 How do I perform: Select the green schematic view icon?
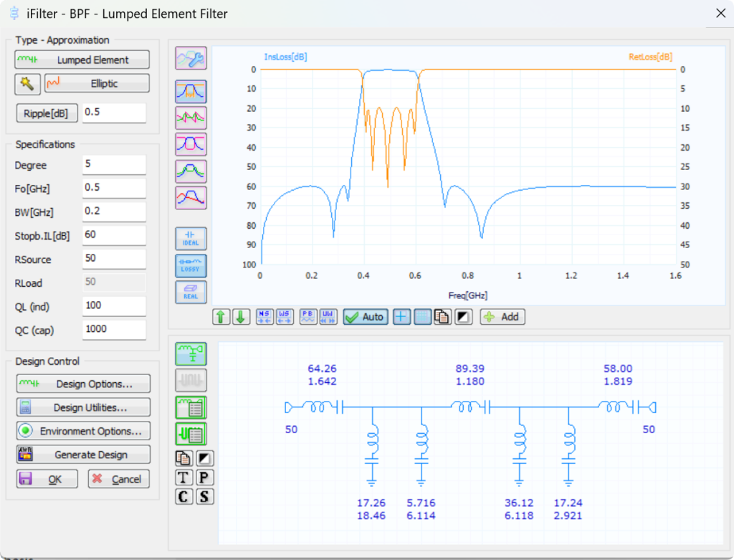click(x=191, y=353)
